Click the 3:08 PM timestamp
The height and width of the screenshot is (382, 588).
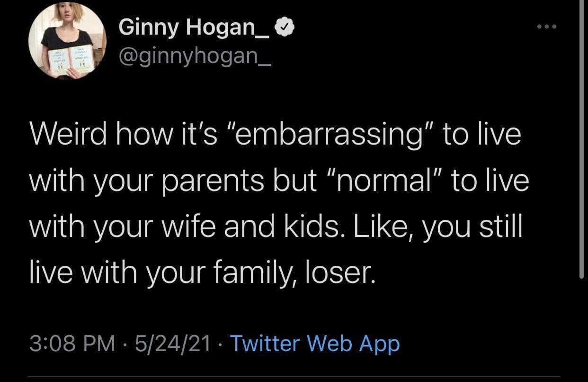tap(72, 344)
